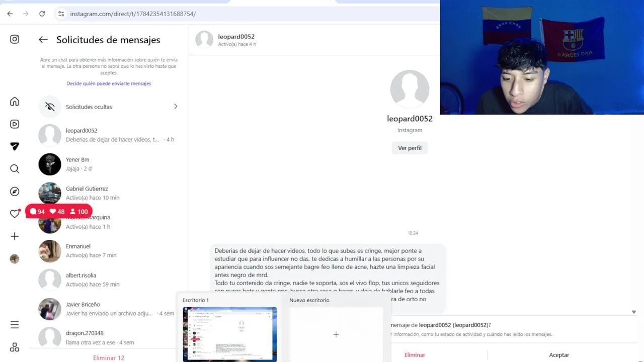Screen dimensions: 644x362
Task: Open albert.risolia message request
Action: [109, 280]
